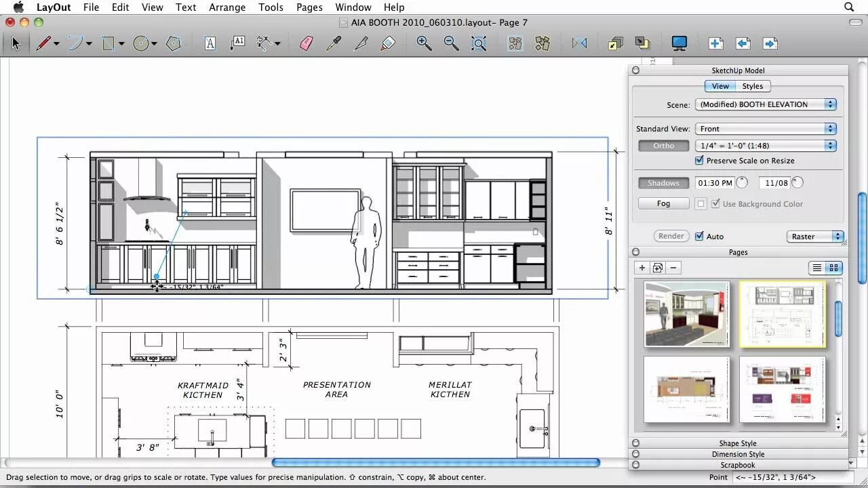
Task: Start presentation with the monitor icon
Action: point(679,43)
